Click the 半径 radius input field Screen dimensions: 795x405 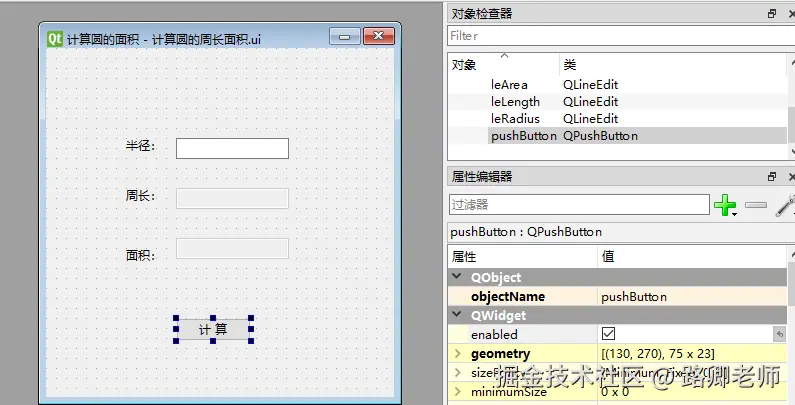[232, 149]
